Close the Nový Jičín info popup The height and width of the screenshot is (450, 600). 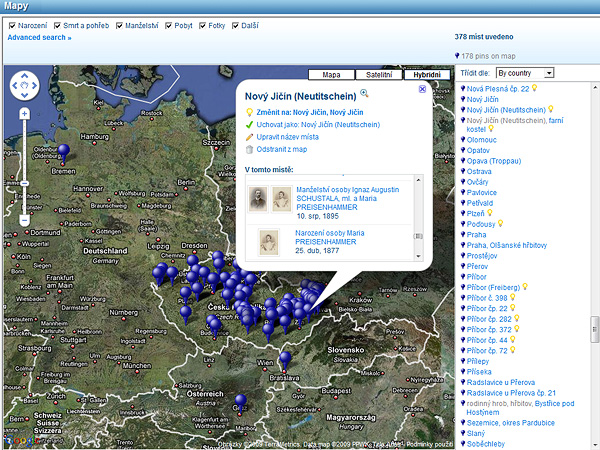422,89
